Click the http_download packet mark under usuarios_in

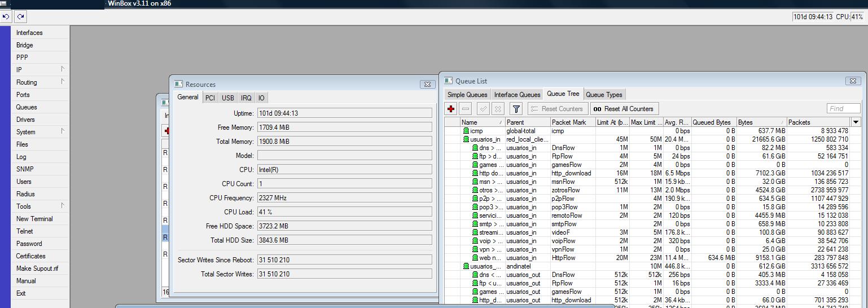[572, 173]
